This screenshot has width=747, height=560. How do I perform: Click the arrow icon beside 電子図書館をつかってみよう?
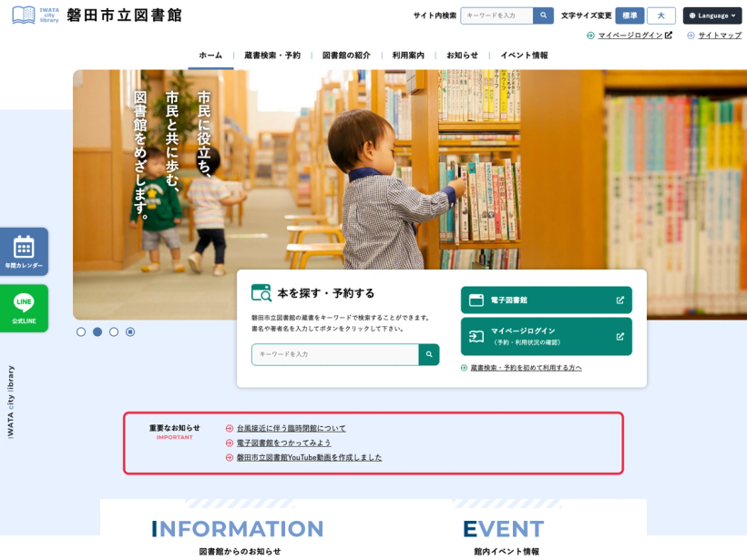[x=230, y=443]
